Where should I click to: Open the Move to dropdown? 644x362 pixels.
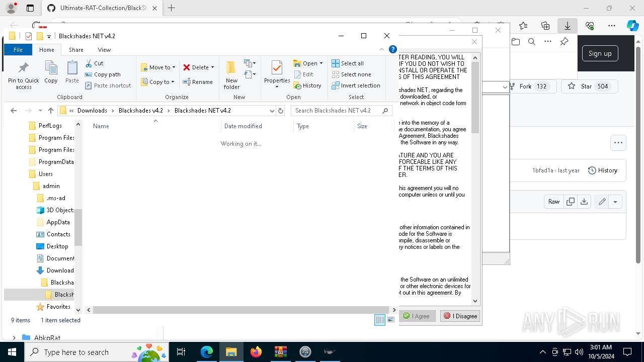pos(158,67)
